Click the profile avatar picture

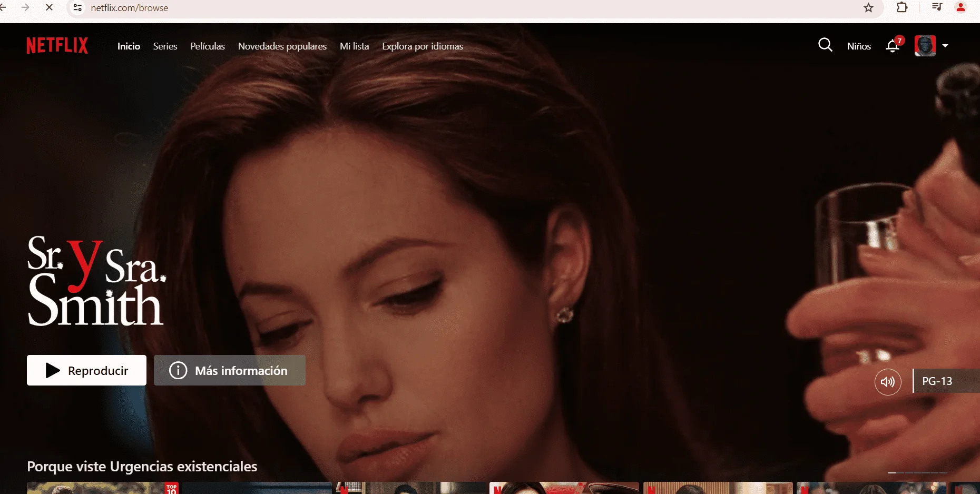pos(925,46)
